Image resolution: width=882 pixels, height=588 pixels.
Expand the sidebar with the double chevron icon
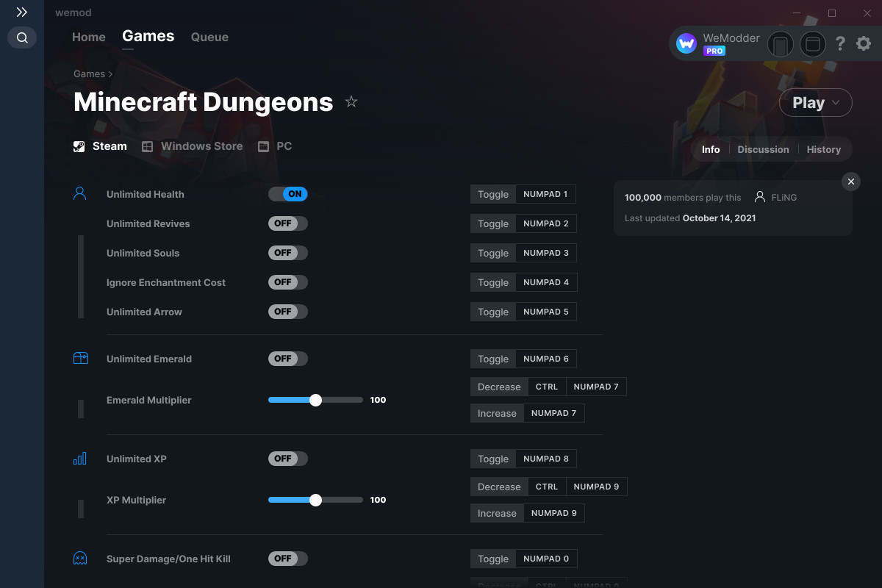22,12
